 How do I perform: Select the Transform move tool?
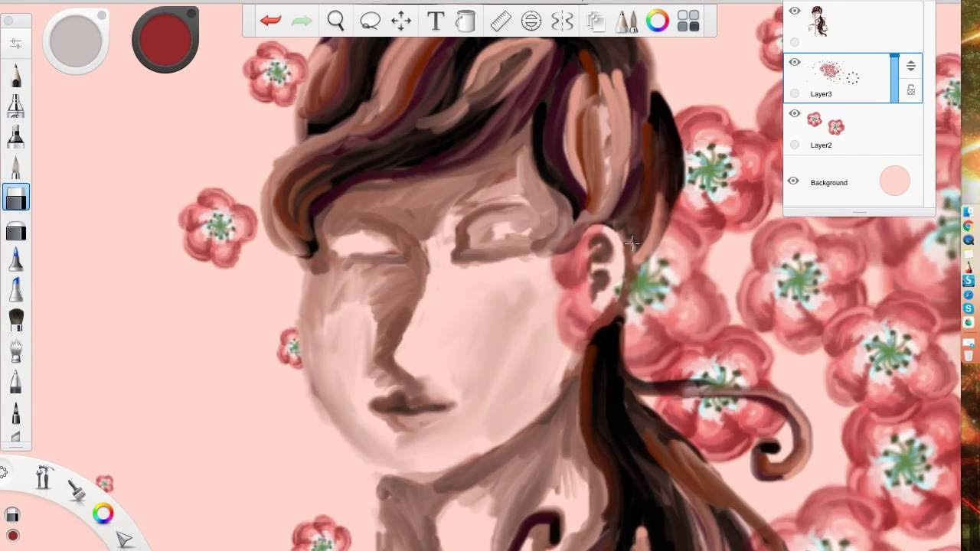(401, 21)
